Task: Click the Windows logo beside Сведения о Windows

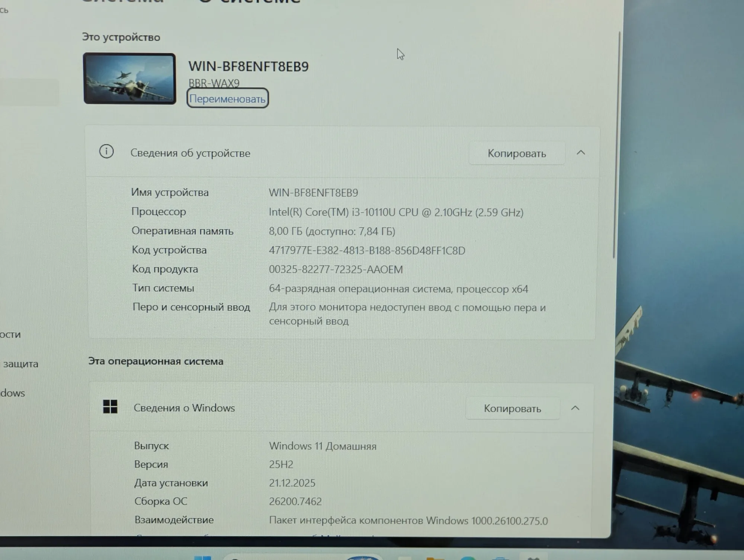Action: (x=110, y=406)
